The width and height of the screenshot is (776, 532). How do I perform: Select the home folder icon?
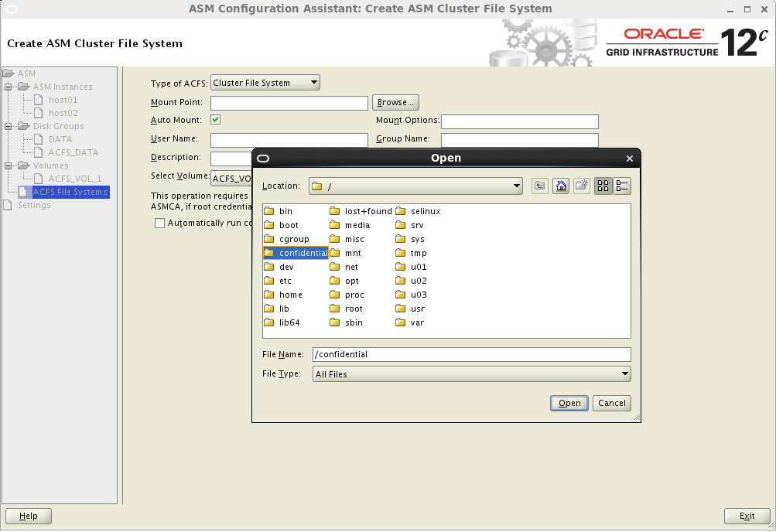click(269, 295)
